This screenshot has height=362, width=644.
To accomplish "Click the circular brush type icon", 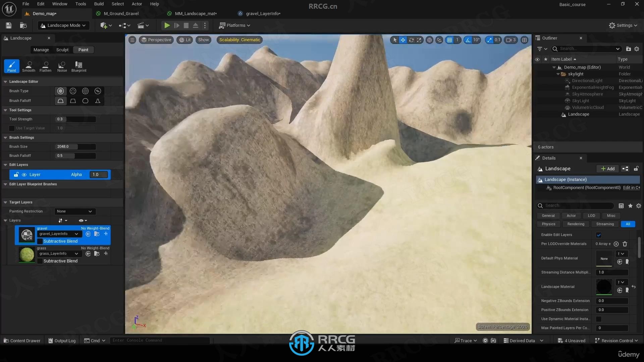I will [60, 90].
